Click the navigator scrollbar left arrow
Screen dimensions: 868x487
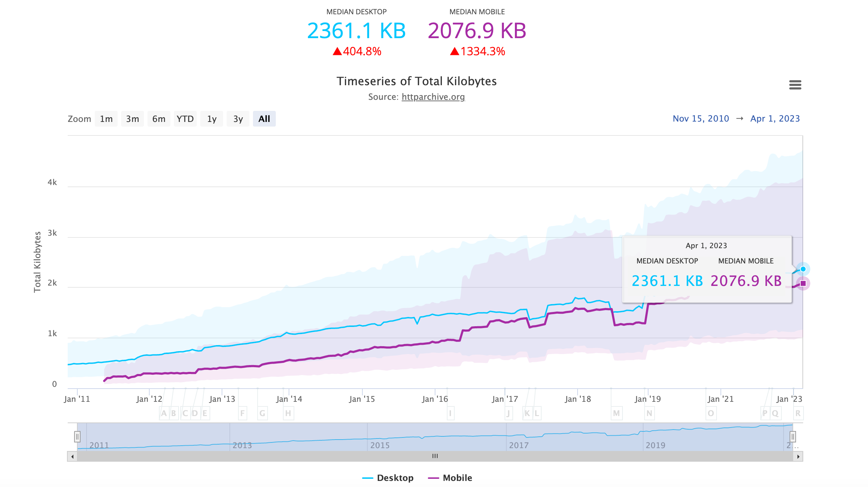coord(72,456)
